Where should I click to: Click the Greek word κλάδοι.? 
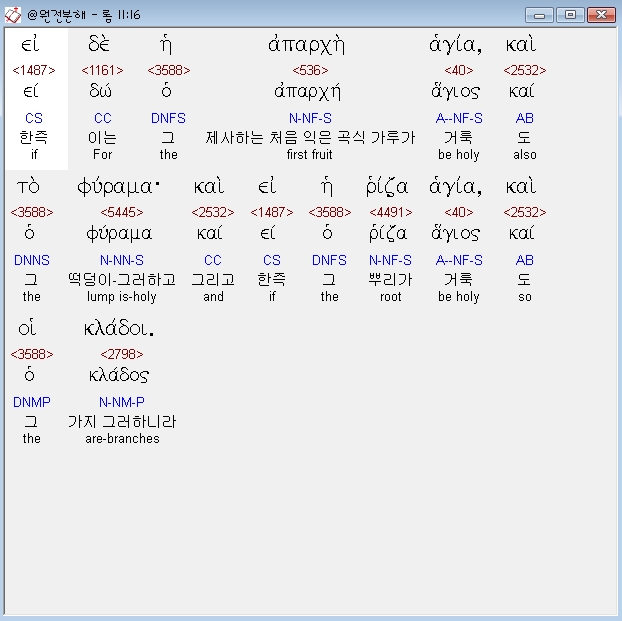pyautogui.click(x=119, y=329)
